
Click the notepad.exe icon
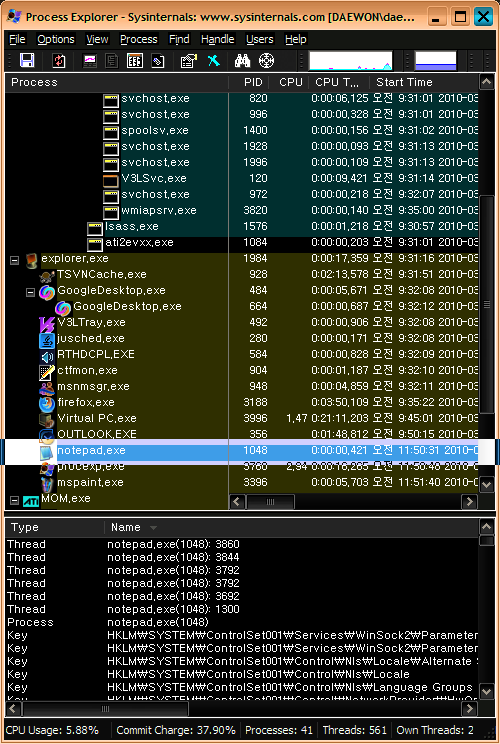coord(47,452)
